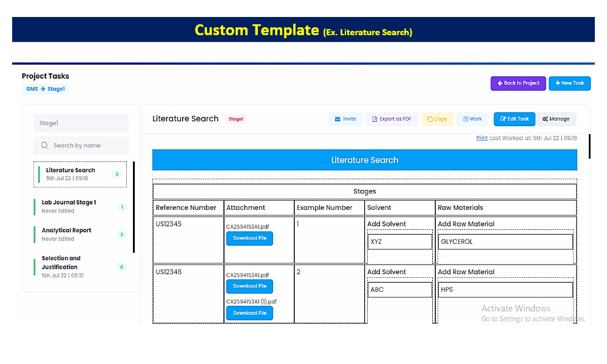This screenshot has height=364, width=607.
Task: Create a New Task
Action: [569, 83]
